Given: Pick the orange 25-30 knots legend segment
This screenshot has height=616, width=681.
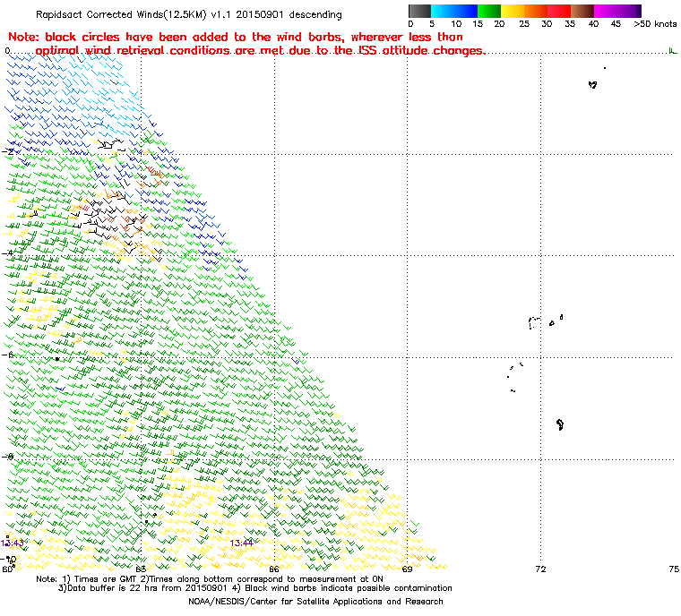Looking at the screenshot, I should [536, 11].
